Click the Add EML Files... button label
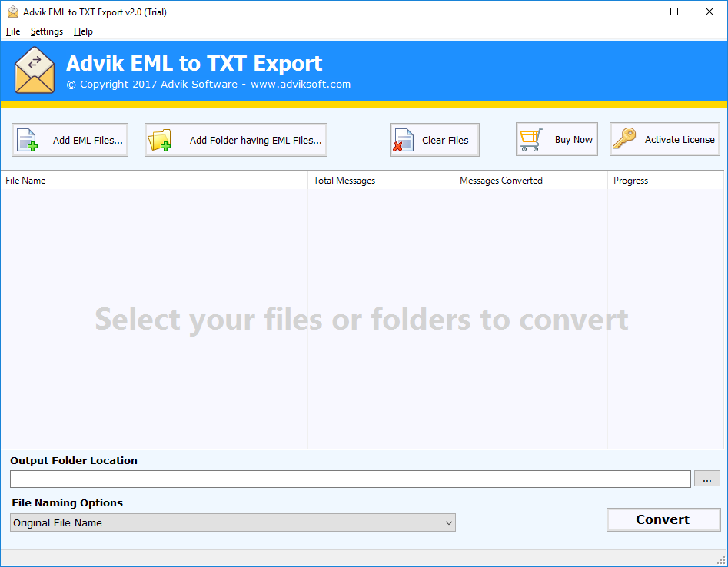 point(88,140)
